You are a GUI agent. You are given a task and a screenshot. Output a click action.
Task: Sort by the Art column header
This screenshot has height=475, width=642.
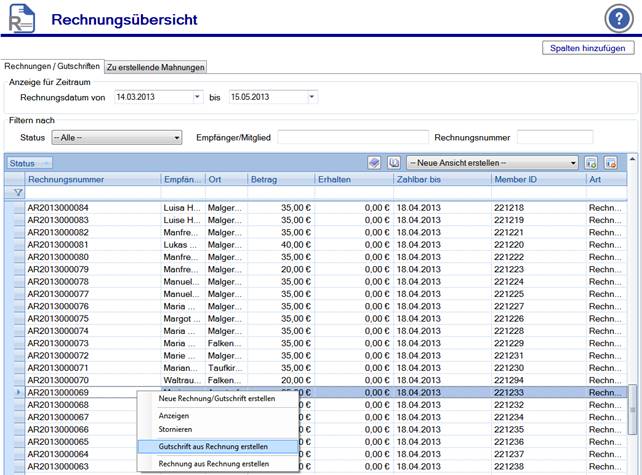[x=606, y=179]
